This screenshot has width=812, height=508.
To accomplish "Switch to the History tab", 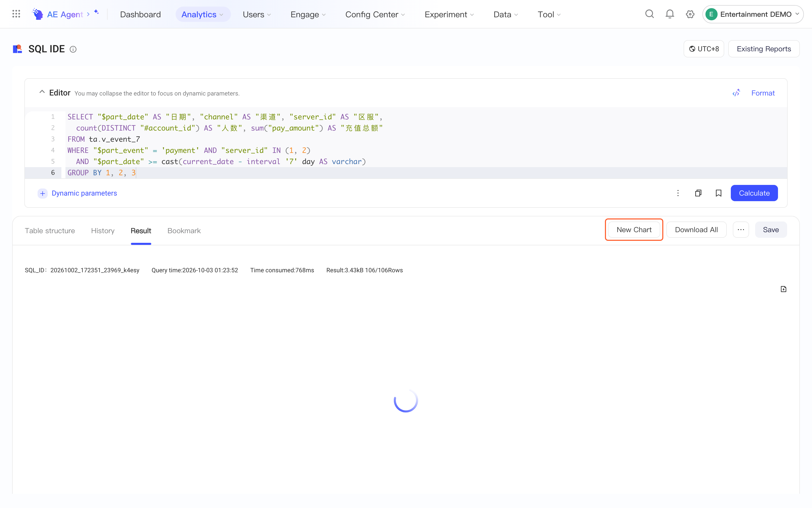I will pyautogui.click(x=103, y=231).
